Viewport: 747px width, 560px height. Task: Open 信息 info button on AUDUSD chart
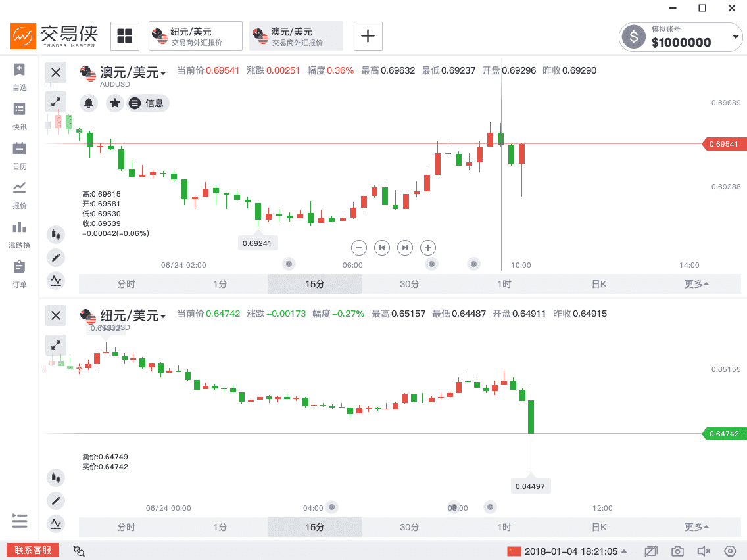tap(148, 103)
